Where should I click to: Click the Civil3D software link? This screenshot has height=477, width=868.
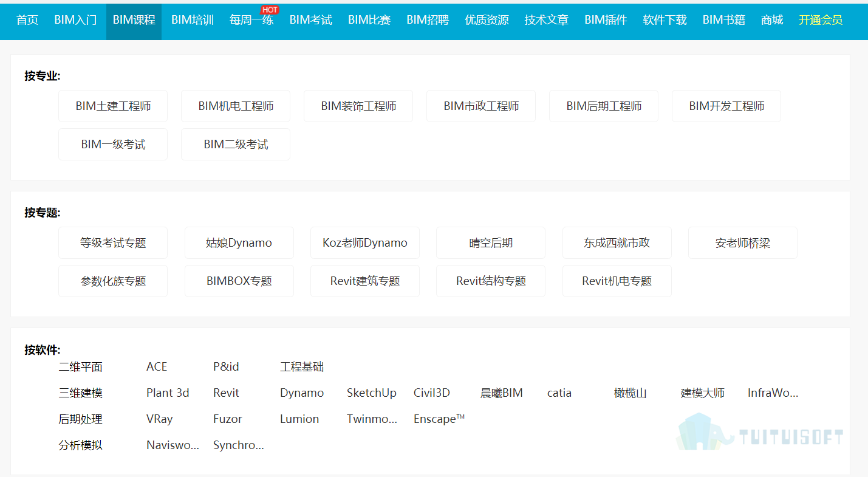tap(432, 393)
